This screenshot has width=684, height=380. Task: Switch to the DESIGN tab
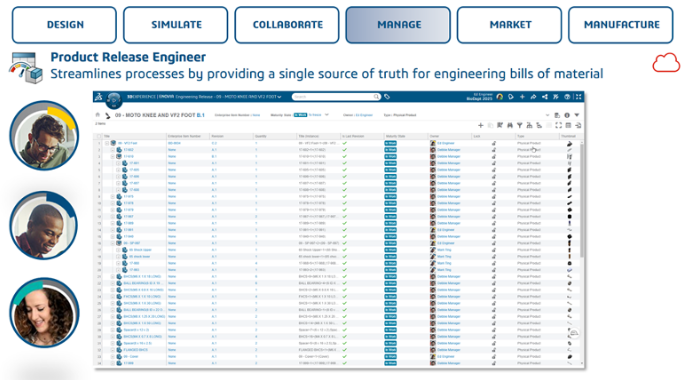point(65,25)
